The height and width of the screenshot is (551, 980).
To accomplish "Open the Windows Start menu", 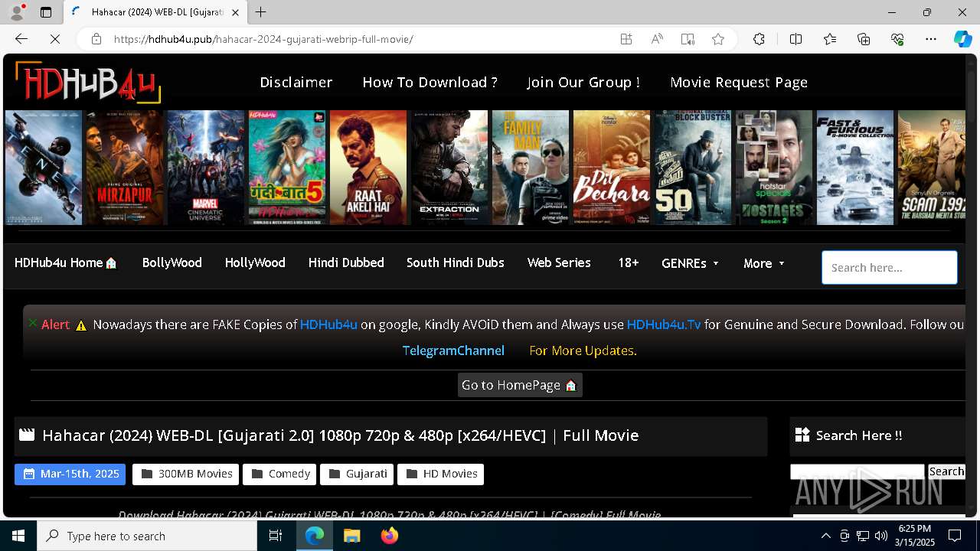I will coord(18,536).
